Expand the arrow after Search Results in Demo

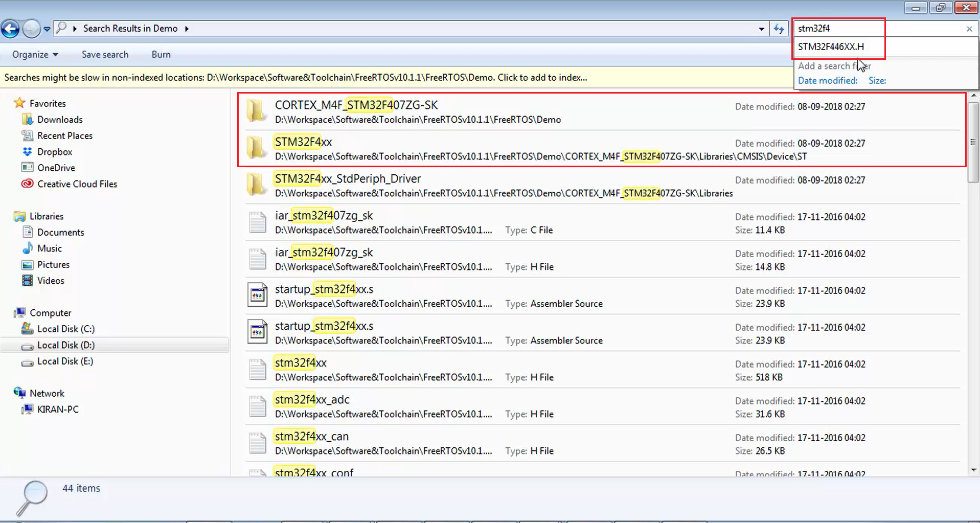pyautogui.click(x=187, y=29)
